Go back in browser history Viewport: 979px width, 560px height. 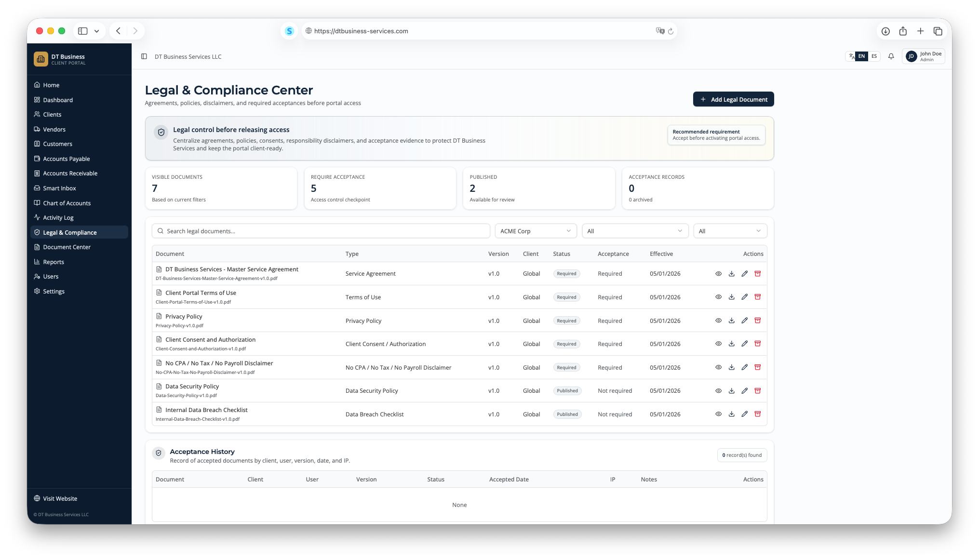tap(118, 31)
